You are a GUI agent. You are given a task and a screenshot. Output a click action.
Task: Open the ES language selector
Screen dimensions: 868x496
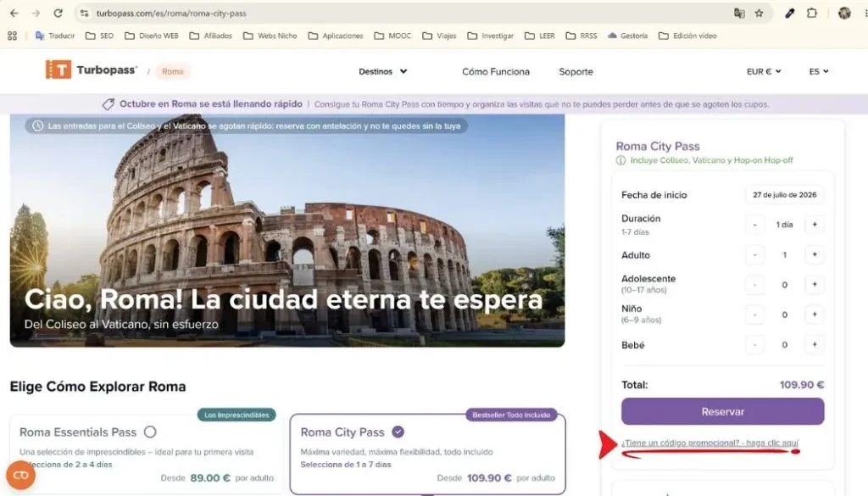819,71
